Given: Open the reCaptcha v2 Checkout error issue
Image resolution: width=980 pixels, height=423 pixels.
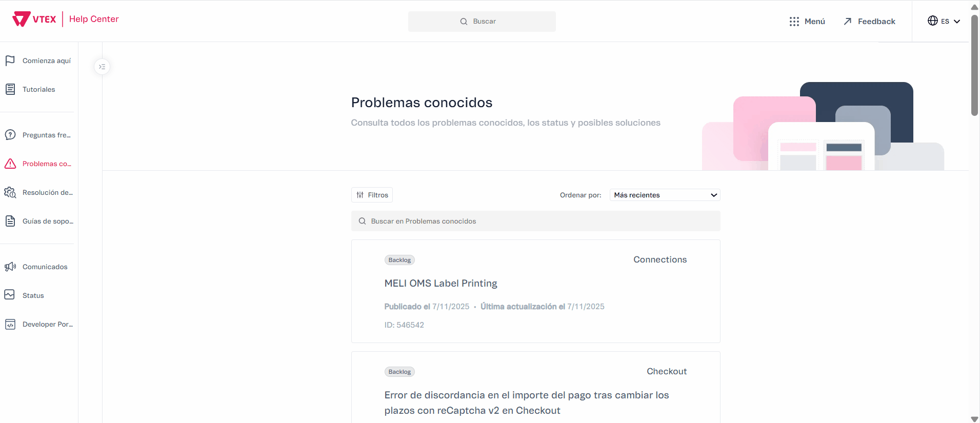Looking at the screenshot, I should pos(526,402).
